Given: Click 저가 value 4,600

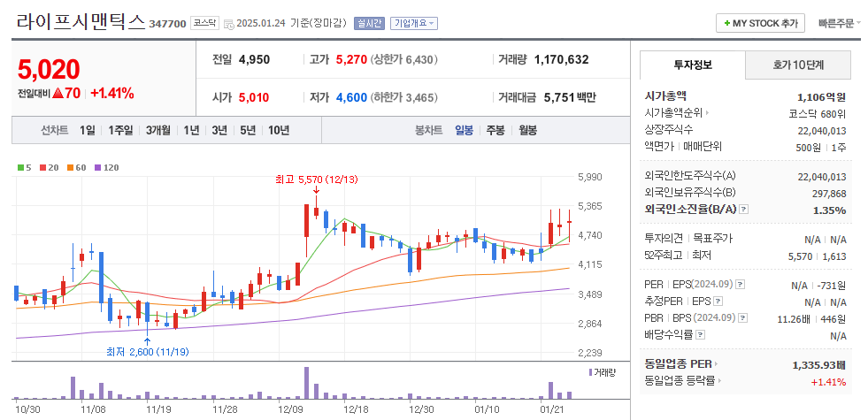Looking at the screenshot, I should (351, 98).
